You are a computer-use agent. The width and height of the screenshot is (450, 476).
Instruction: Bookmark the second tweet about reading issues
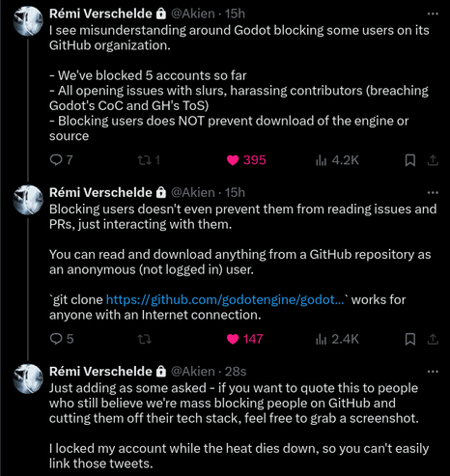point(410,339)
